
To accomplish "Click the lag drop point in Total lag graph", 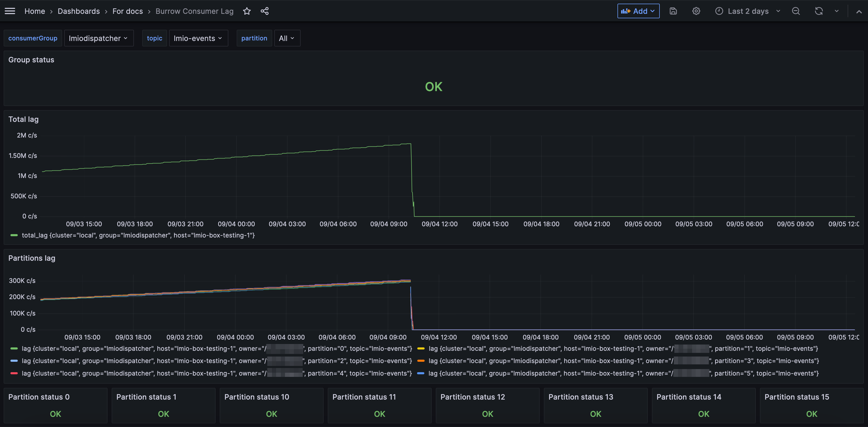I will pyautogui.click(x=411, y=144).
